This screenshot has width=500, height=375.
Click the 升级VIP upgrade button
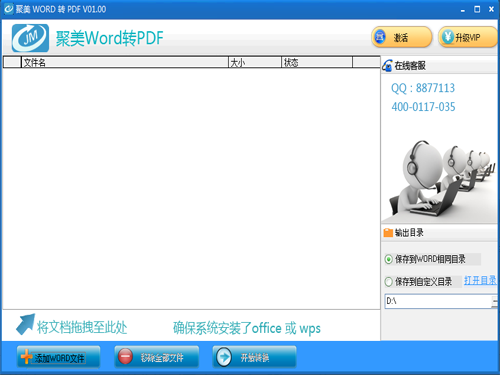click(x=468, y=37)
